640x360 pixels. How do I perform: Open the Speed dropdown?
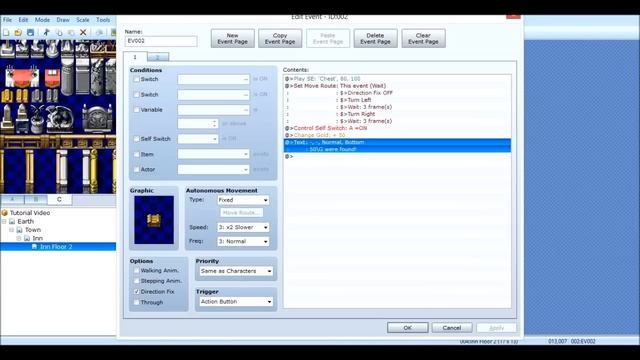click(243, 227)
